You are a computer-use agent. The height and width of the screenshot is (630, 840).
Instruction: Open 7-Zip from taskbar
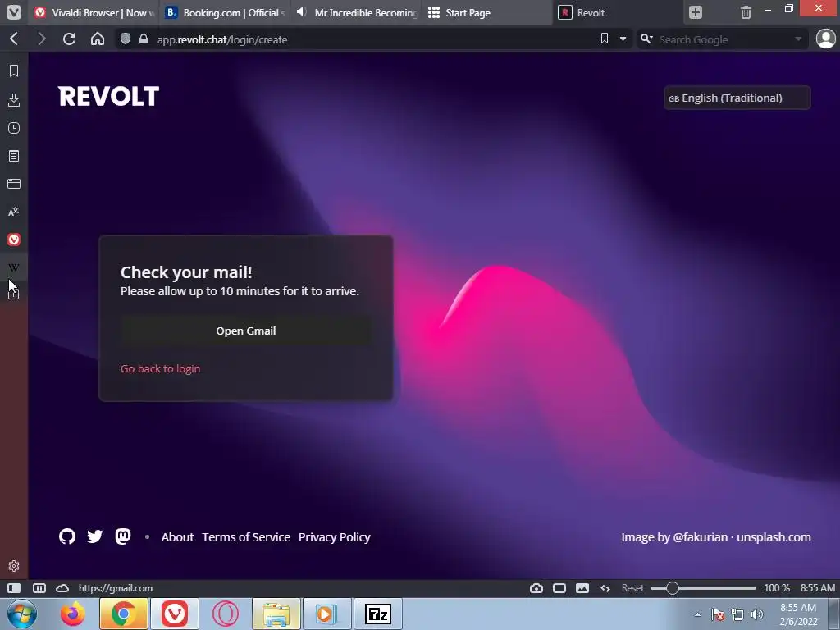click(378, 614)
